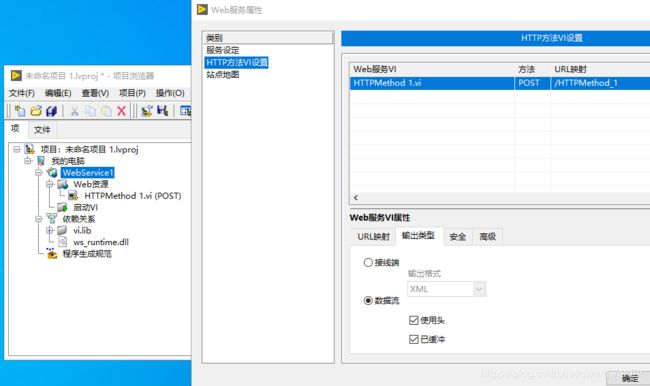The image size is (650, 386).
Task: Click the globe icon beside WebService1
Action: pos(52,172)
